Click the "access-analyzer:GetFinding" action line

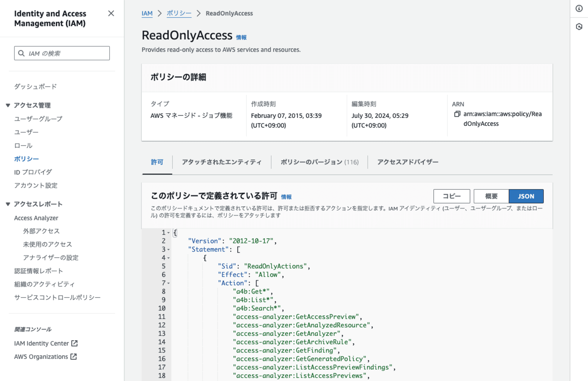(285, 350)
